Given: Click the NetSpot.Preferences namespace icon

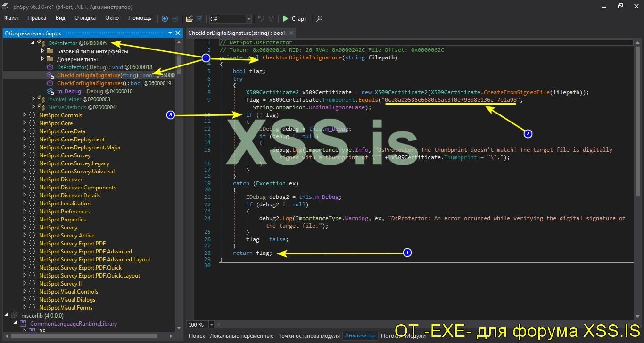Looking at the screenshot, I should coord(33,212).
